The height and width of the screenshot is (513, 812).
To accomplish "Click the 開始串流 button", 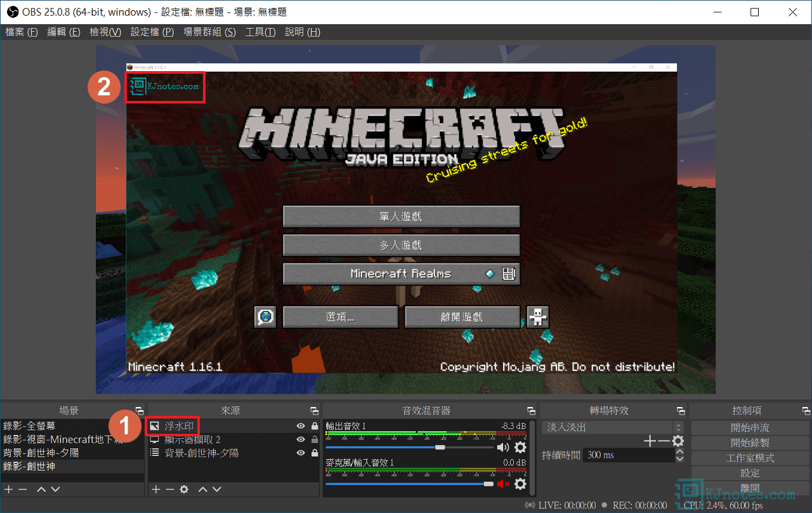I will tap(750, 427).
